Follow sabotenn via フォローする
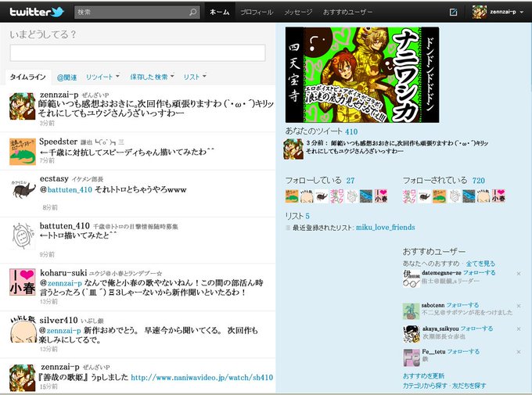The image size is (532, 395). pos(462,305)
